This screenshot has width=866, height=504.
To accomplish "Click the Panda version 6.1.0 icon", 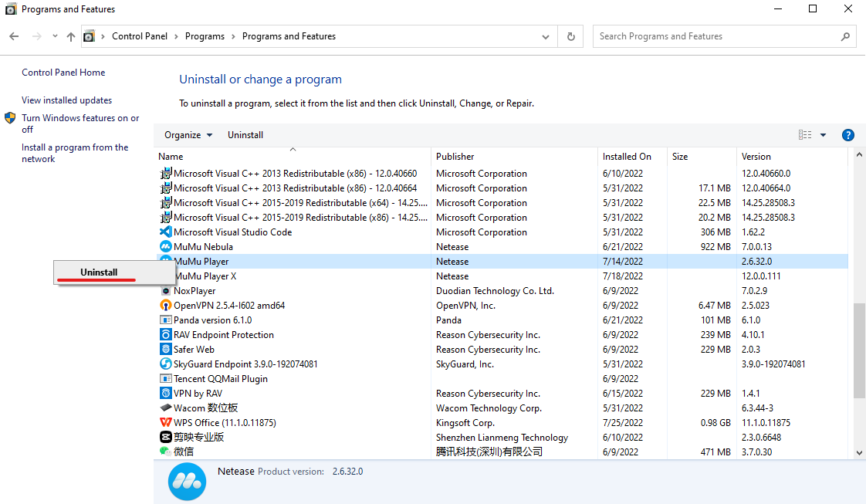I will click(165, 320).
